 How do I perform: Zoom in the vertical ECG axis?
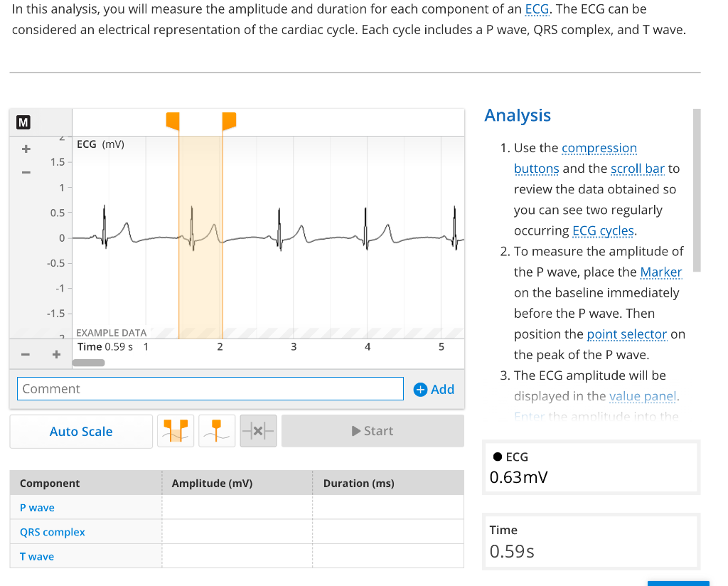click(26, 150)
